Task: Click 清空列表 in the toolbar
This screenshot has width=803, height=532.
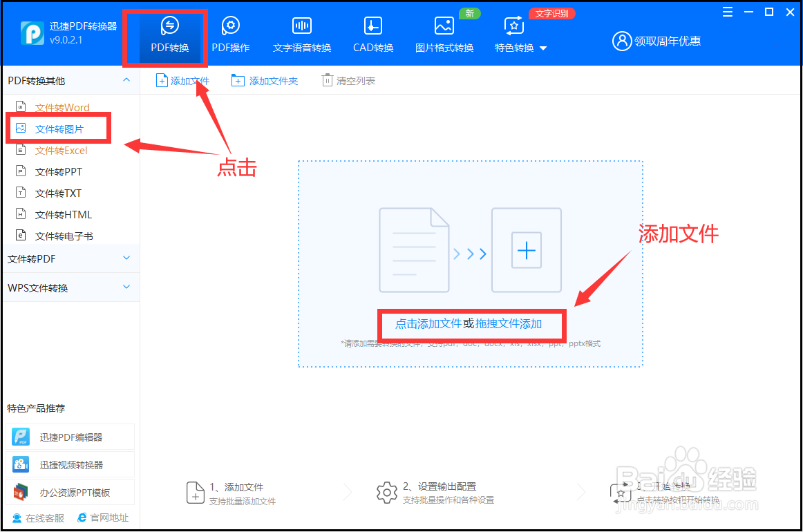Action: pyautogui.click(x=348, y=80)
